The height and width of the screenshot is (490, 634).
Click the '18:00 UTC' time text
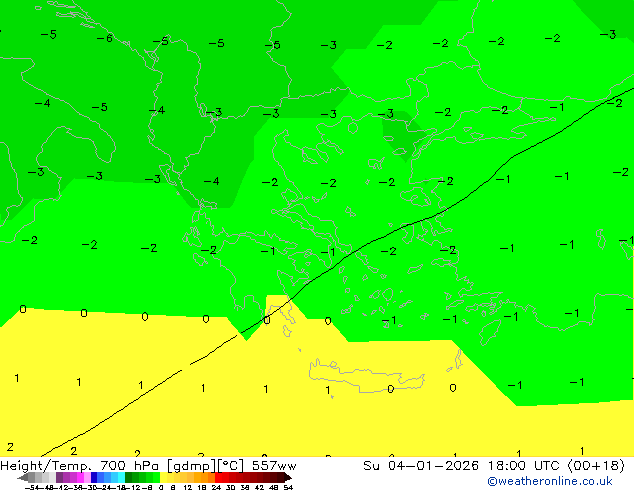tap(526, 466)
